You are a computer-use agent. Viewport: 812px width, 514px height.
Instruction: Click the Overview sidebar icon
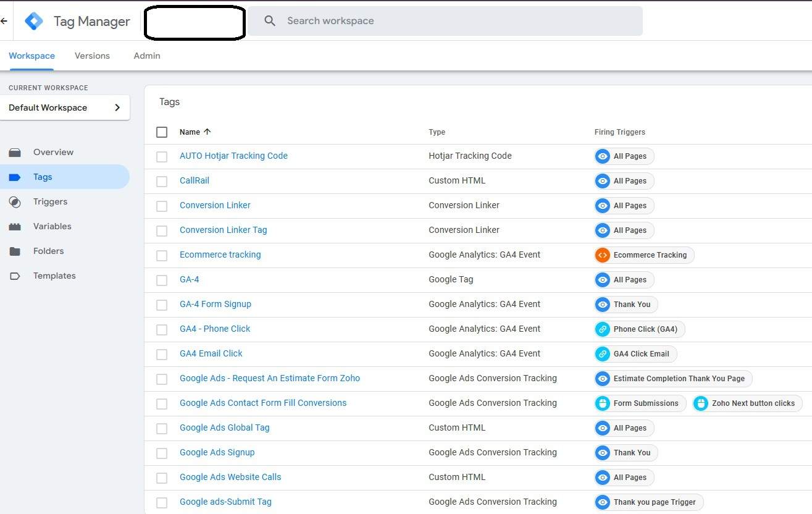pos(15,153)
